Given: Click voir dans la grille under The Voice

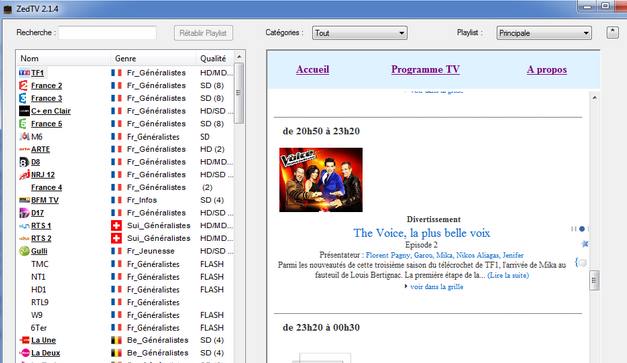Looking at the screenshot, I should [437, 287].
